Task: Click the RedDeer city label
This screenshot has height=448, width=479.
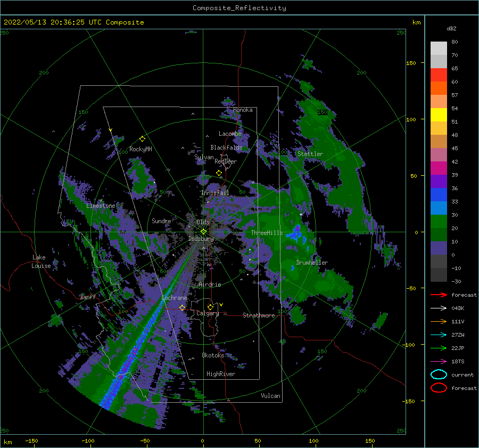Action: (x=226, y=161)
